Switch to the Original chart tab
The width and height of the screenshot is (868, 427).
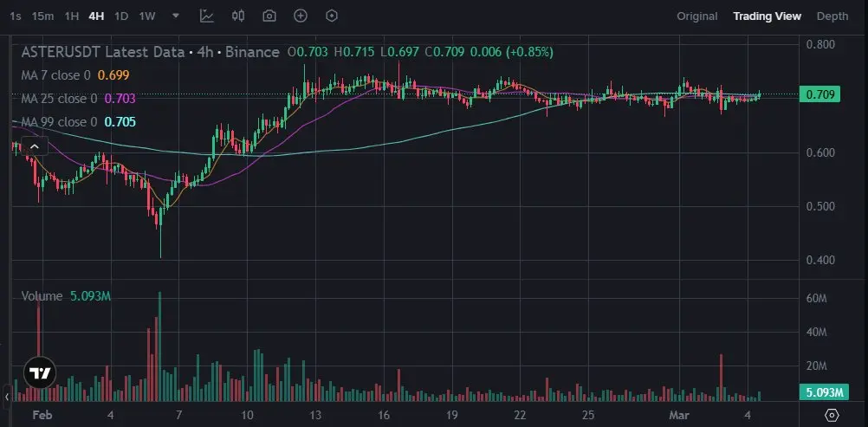(697, 16)
